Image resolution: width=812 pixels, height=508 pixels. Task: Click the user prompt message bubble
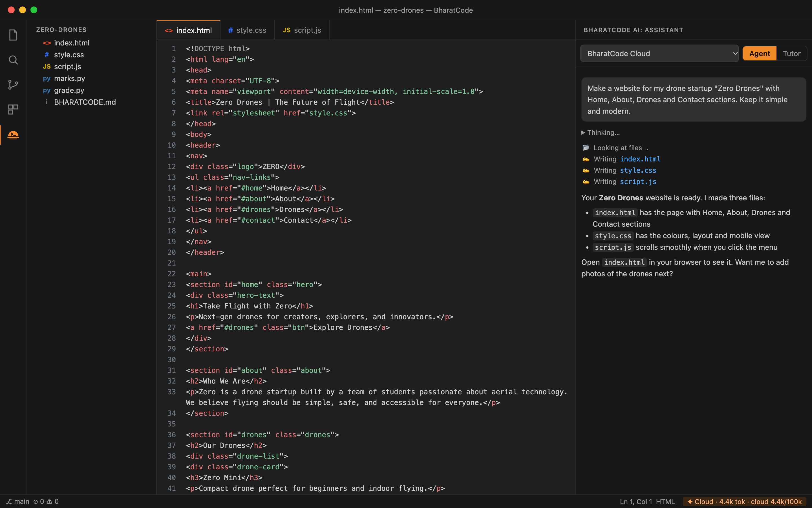[x=693, y=99]
